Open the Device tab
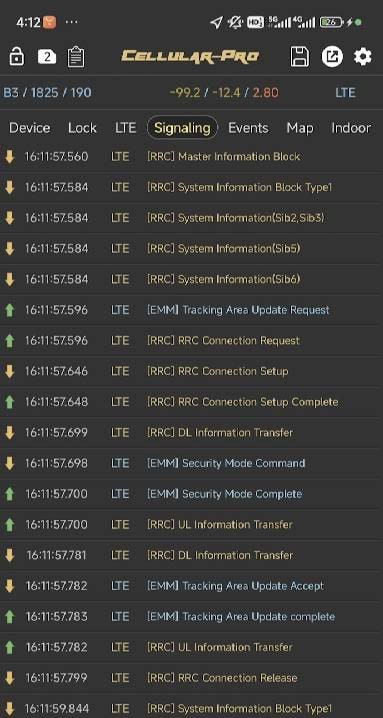This screenshot has height=718, width=383. (x=30, y=128)
